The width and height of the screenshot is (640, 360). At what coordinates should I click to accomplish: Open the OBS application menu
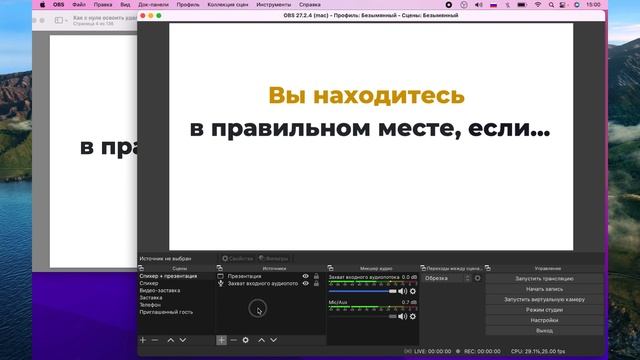click(59, 5)
